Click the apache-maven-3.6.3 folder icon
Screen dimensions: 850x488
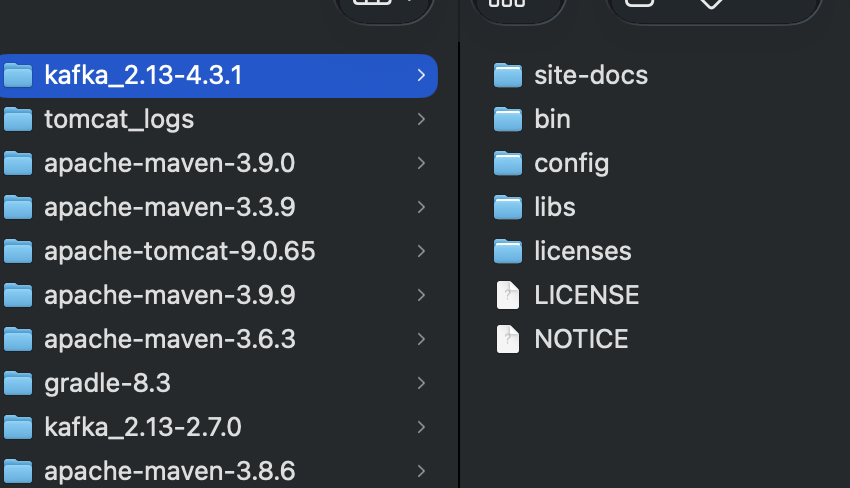click(x=18, y=339)
